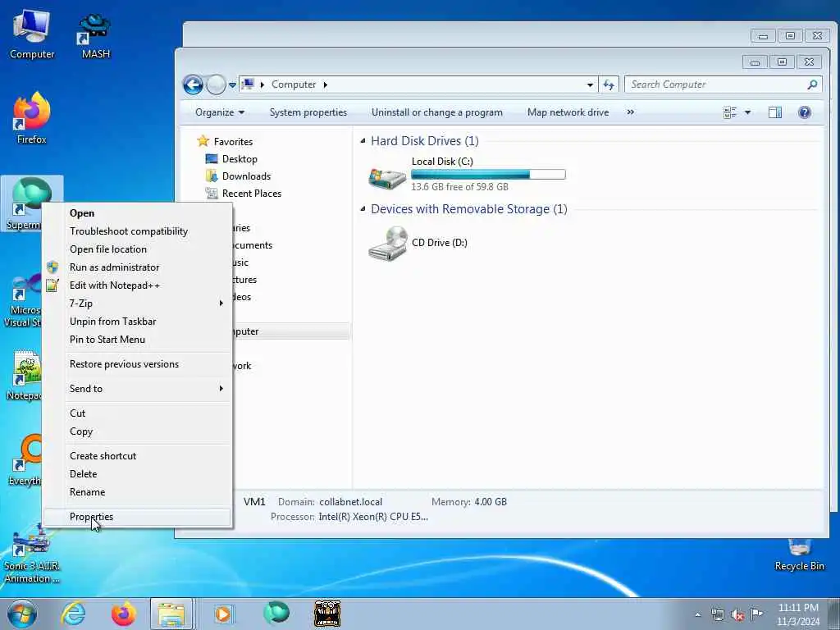Click Uninstall or change a program

click(x=437, y=112)
